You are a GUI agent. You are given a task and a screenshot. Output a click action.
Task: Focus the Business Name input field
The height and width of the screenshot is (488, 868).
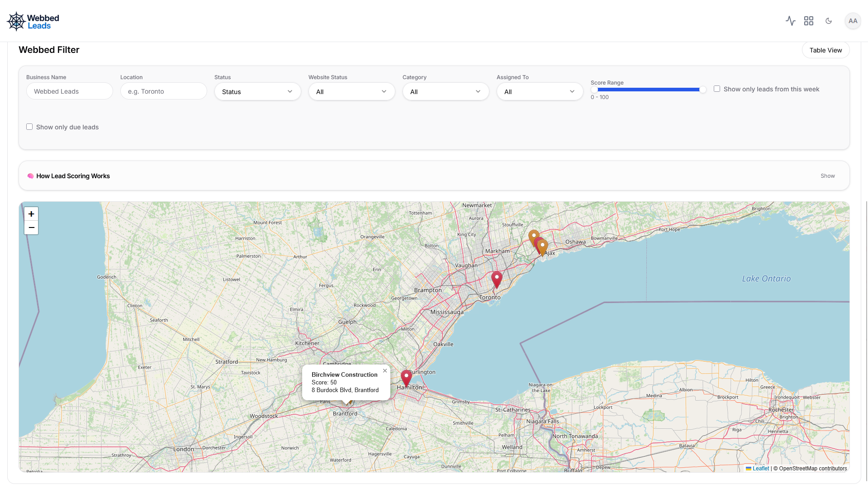click(70, 91)
